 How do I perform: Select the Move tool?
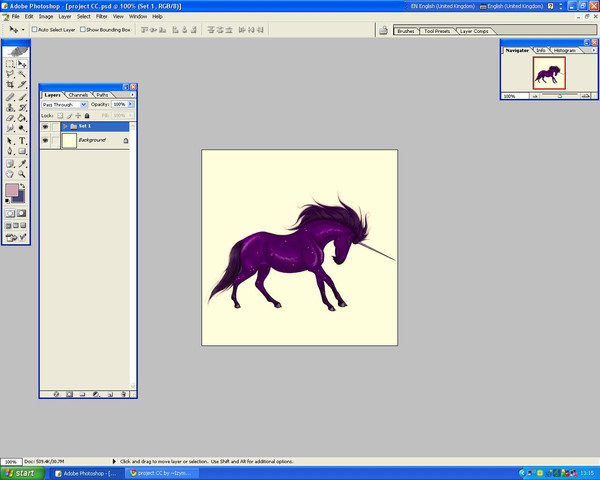22,63
